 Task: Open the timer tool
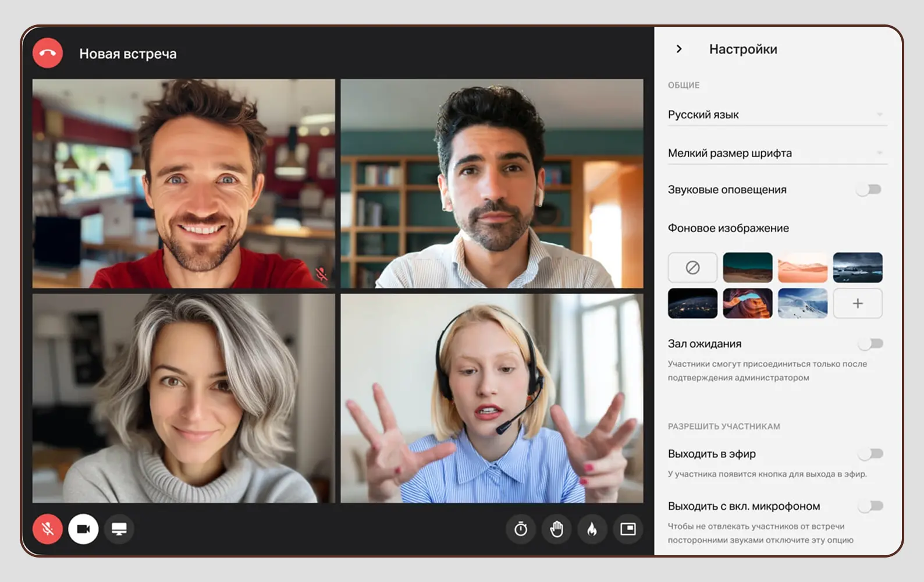(x=521, y=529)
